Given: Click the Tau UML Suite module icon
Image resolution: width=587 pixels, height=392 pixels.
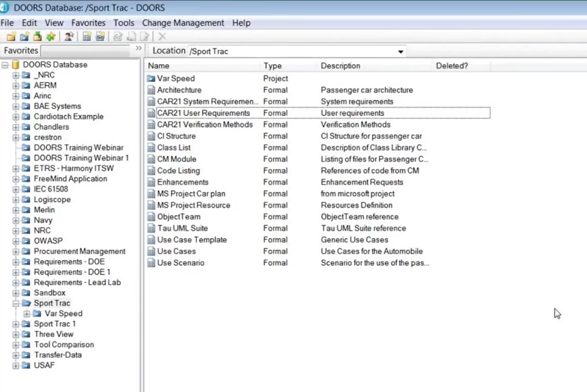Looking at the screenshot, I should [x=151, y=228].
